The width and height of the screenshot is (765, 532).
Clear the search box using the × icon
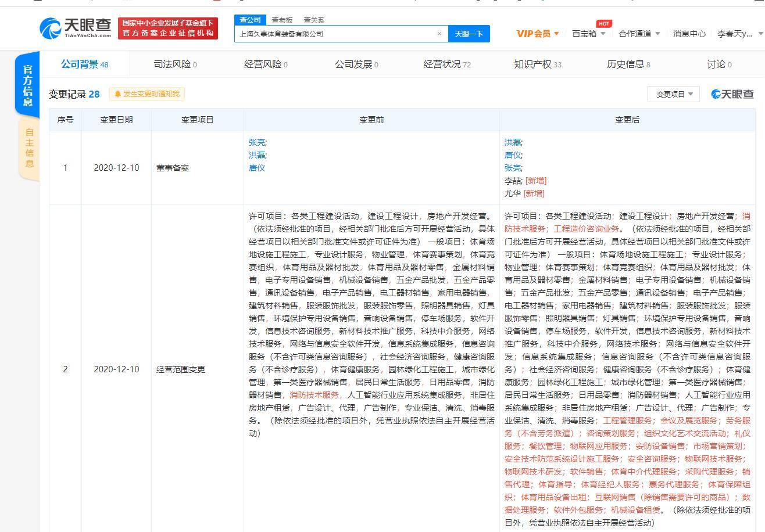(439, 34)
